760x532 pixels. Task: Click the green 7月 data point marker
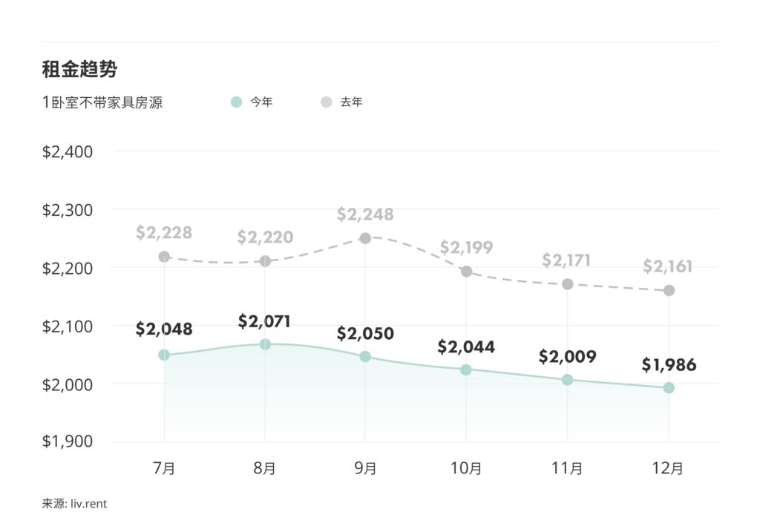coord(164,355)
